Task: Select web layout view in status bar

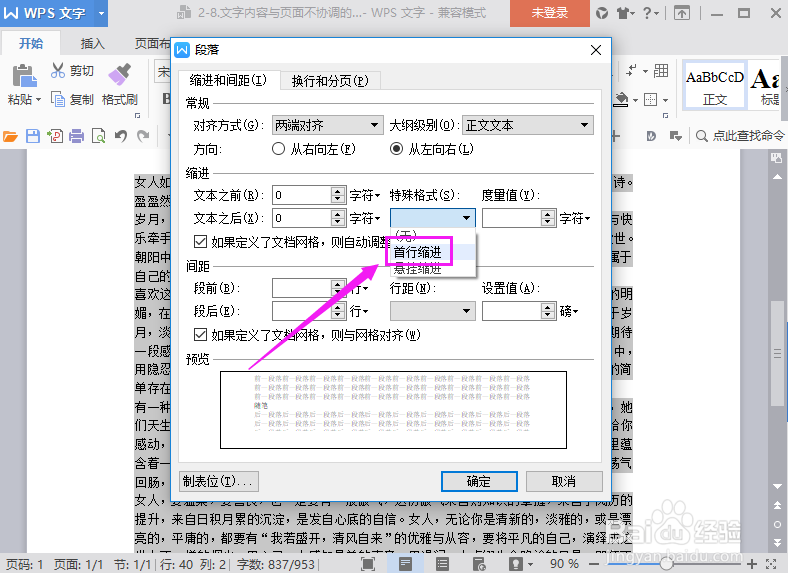Action: click(479, 564)
